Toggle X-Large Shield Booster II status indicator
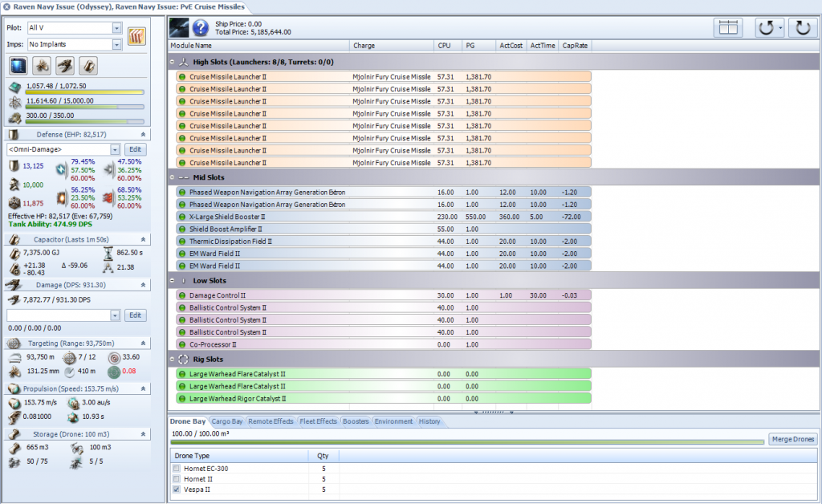Screen dimensions: 822x504 click(x=182, y=217)
